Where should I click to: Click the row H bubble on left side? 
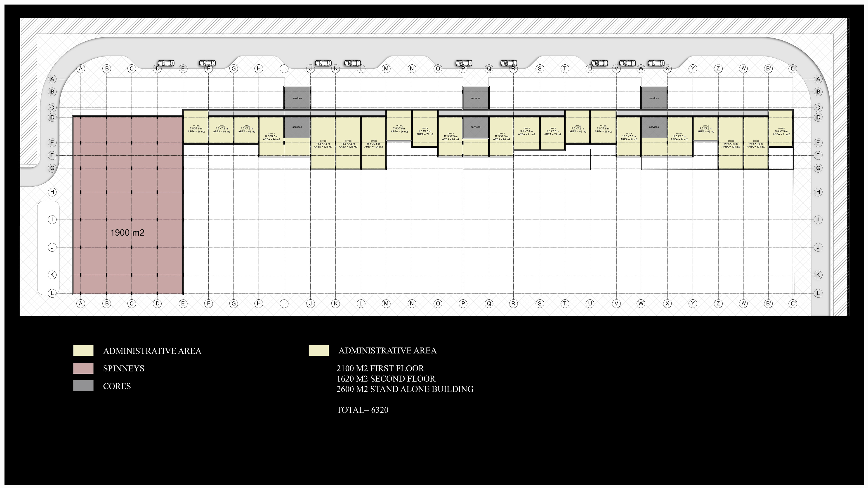click(52, 192)
